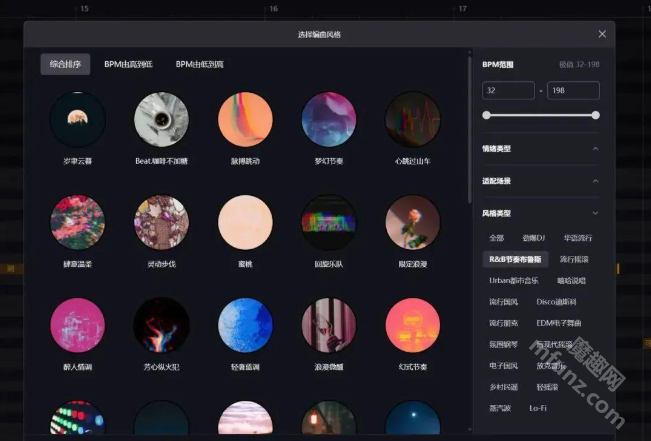
Task: Toggle the Lo-Fi style filter tag
Action: tap(538, 408)
